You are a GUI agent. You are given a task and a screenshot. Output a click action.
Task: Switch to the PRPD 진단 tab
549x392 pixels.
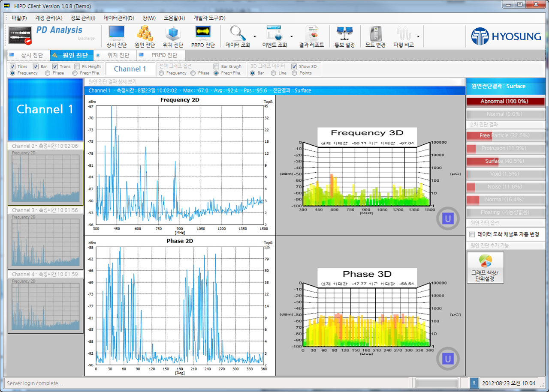[x=161, y=55]
